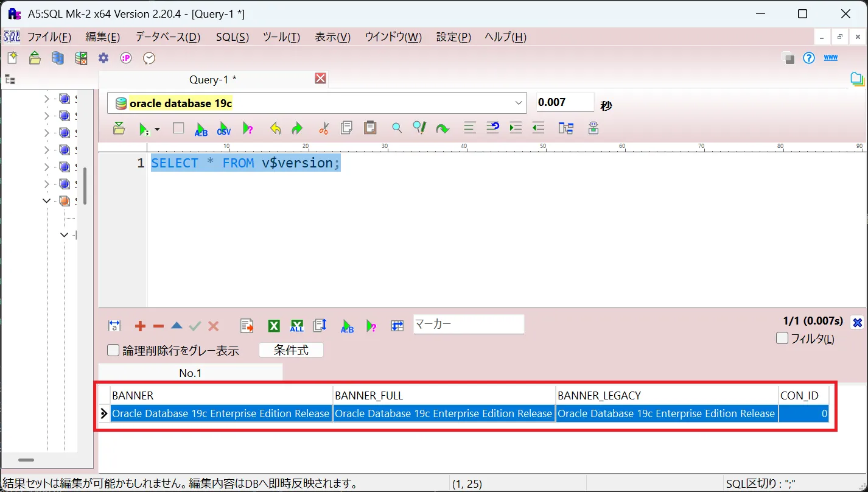Click the CSV run icon in query toolbar
The width and height of the screenshot is (868, 492).
click(224, 128)
